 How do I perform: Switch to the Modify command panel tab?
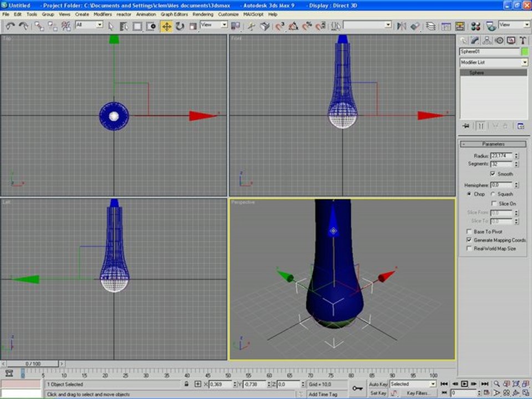(x=475, y=40)
